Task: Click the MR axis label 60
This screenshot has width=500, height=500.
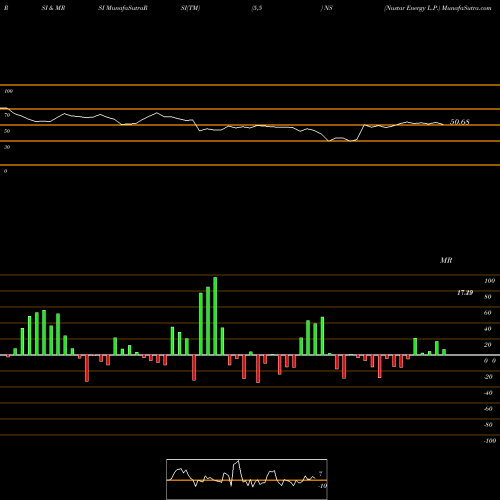Action: click(x=488, y=313)
